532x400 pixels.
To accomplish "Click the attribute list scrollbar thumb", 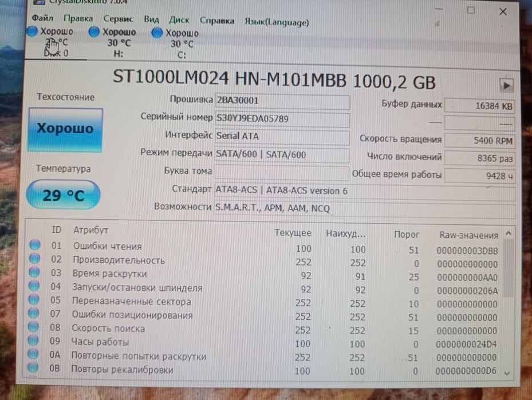I will (507, 268).
